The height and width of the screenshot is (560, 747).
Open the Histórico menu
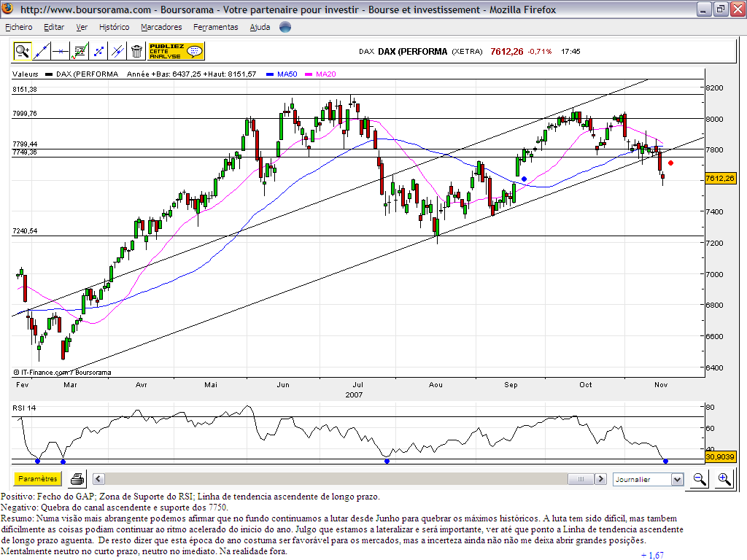pos(115,27)
